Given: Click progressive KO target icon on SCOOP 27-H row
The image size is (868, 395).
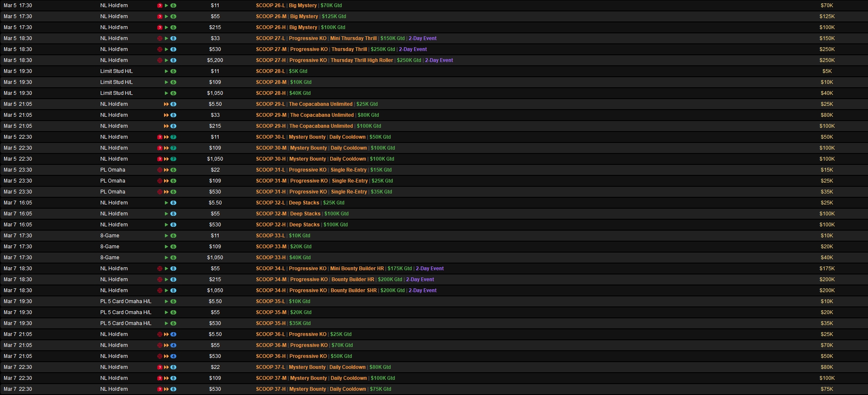Looking at the screenshot, I should pyautogui.click(x=160, y=60).
